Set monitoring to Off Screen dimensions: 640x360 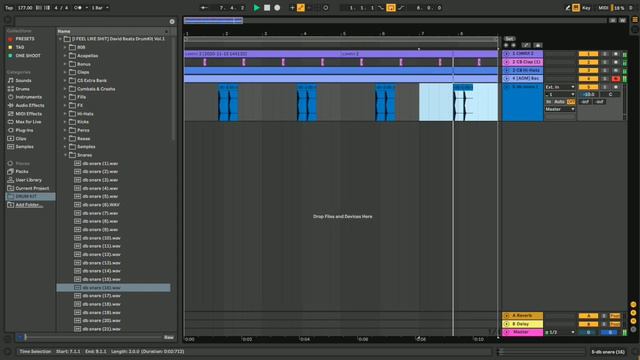(x=571, y=102)
